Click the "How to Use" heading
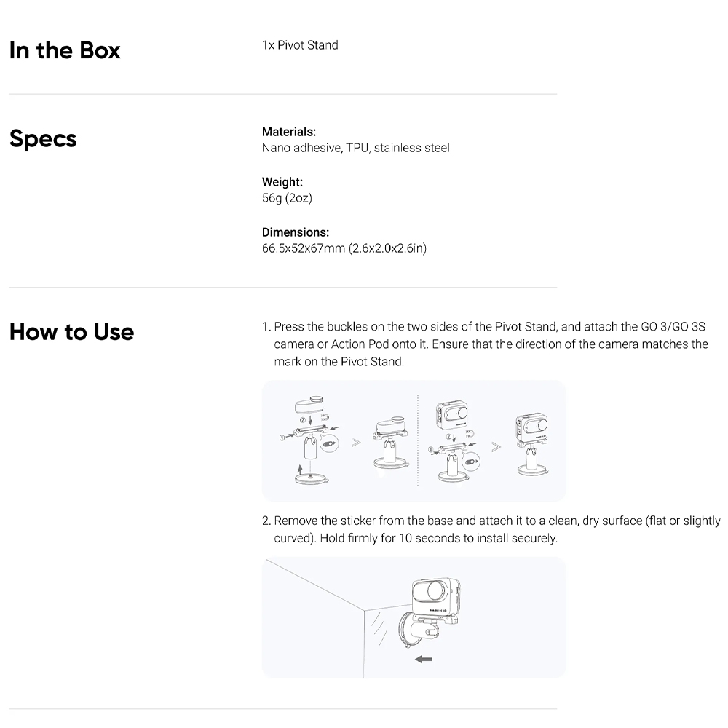 (71, 332)
